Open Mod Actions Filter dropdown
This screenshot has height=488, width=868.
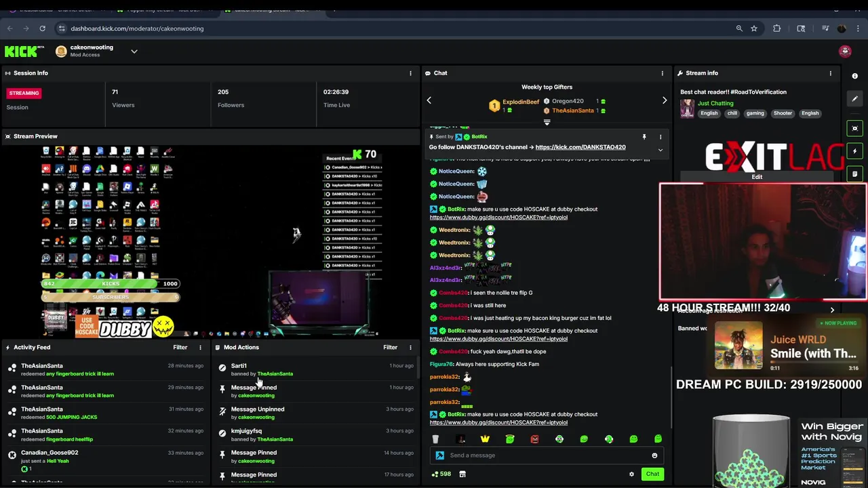pos(390,348)
